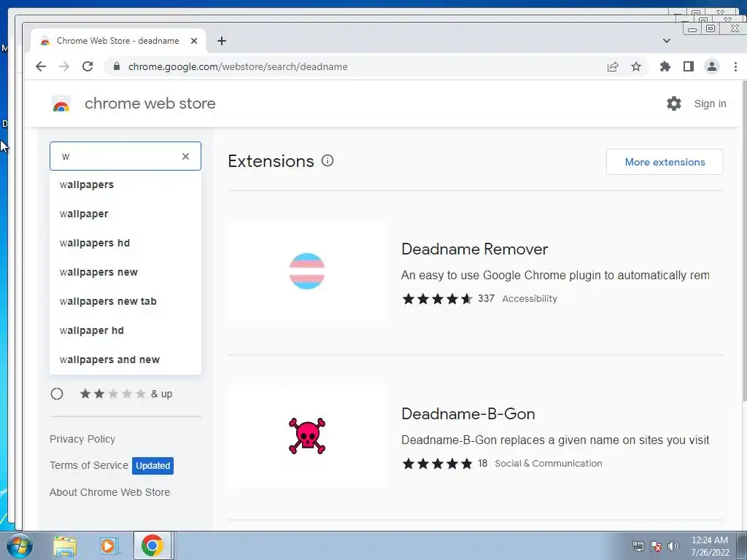Choose the 'wallpapers new tab' suggestion
The height and width of the screenshot is (560, 747).
click(125, 301)
